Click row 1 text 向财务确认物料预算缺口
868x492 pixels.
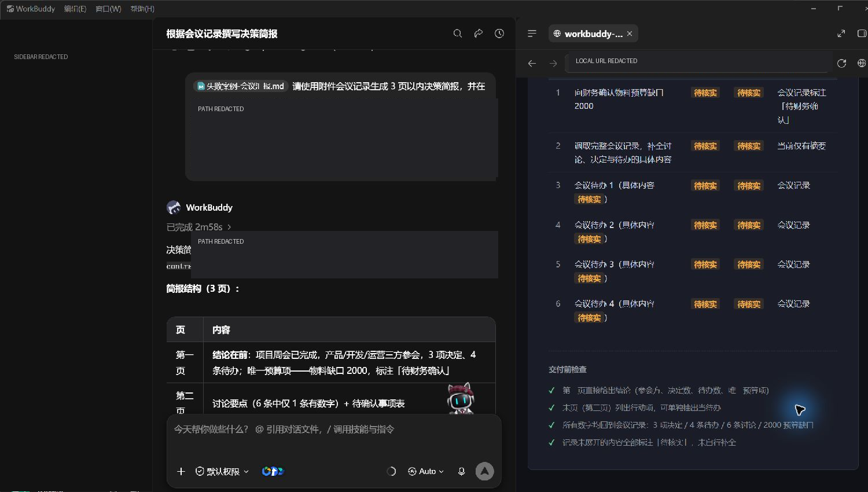coord(619,93)
